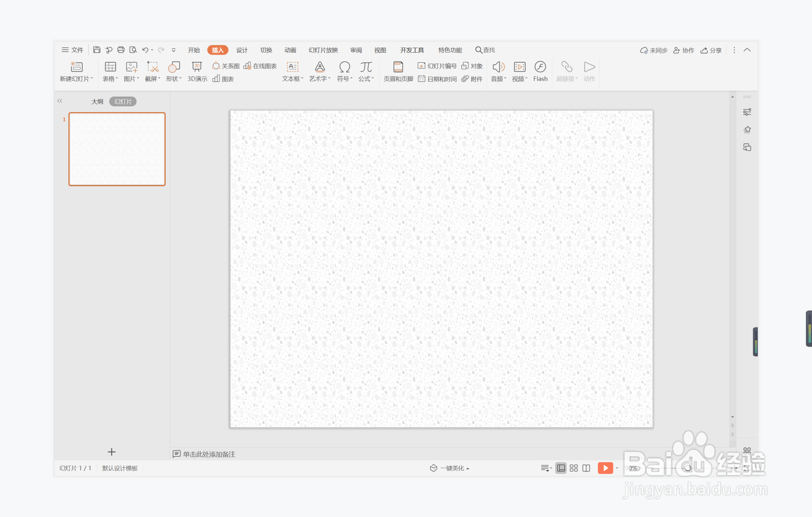This screenshot has width=812, height=517.
Task: Click the 分享 share button
Action: pos(711,50)
